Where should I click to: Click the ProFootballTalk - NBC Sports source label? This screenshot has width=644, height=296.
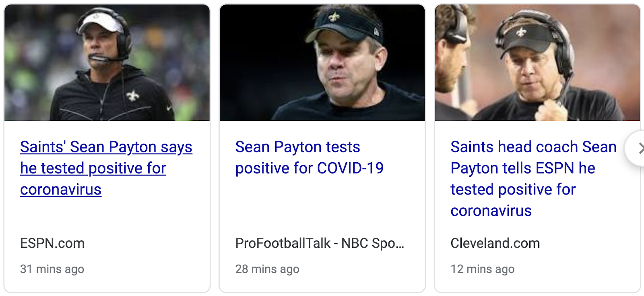(x=320, y=243)
